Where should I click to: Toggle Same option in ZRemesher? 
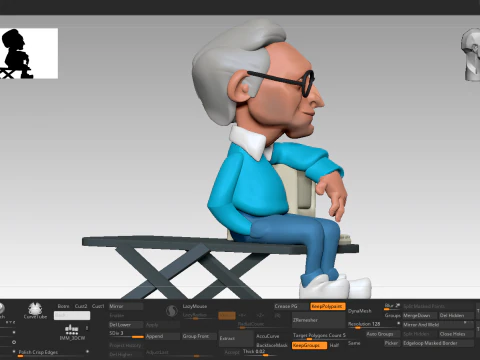(x=354, y=343)
